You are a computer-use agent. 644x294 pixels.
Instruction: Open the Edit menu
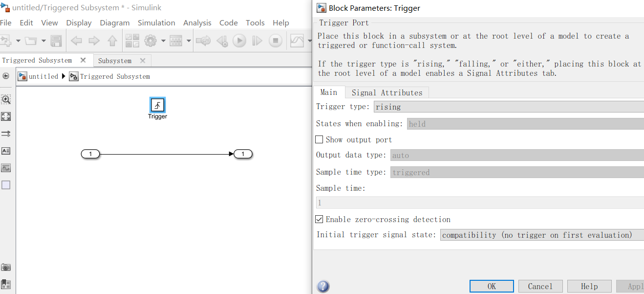(x=26, y=23)
